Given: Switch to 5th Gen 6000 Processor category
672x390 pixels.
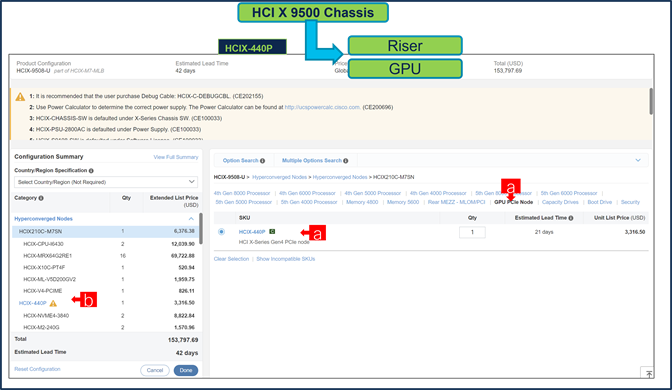Looking at the screenshot, I should pos(569,193).
